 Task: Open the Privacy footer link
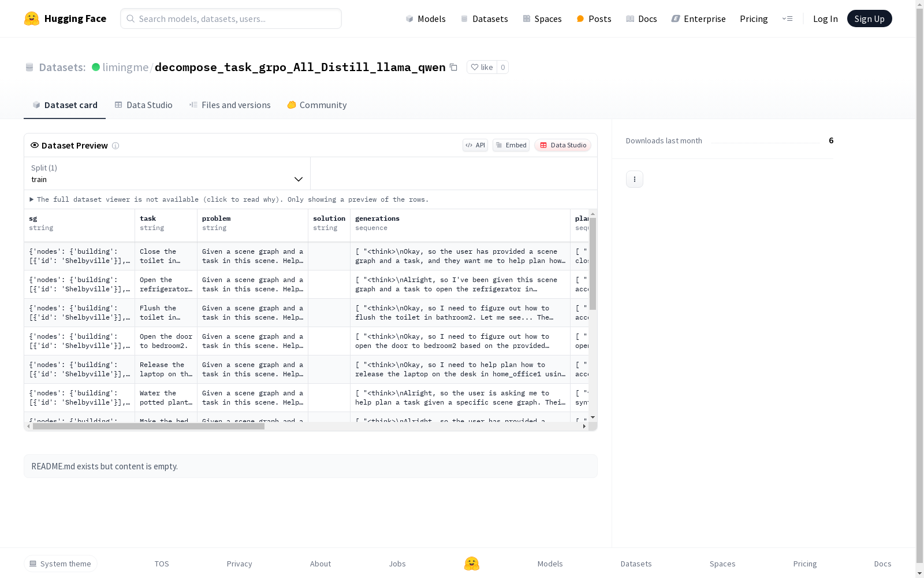click(x=240, y=564)
